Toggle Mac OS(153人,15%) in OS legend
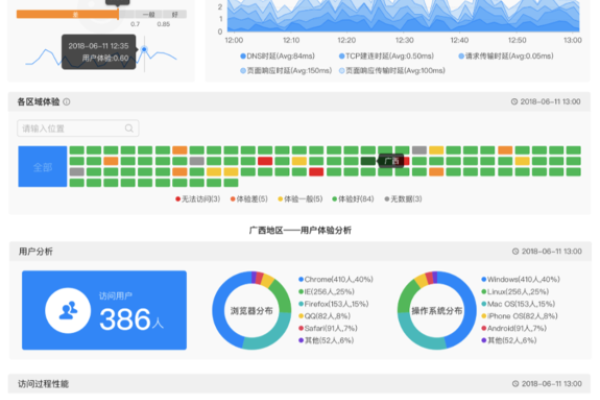 (x=518, y=304)
